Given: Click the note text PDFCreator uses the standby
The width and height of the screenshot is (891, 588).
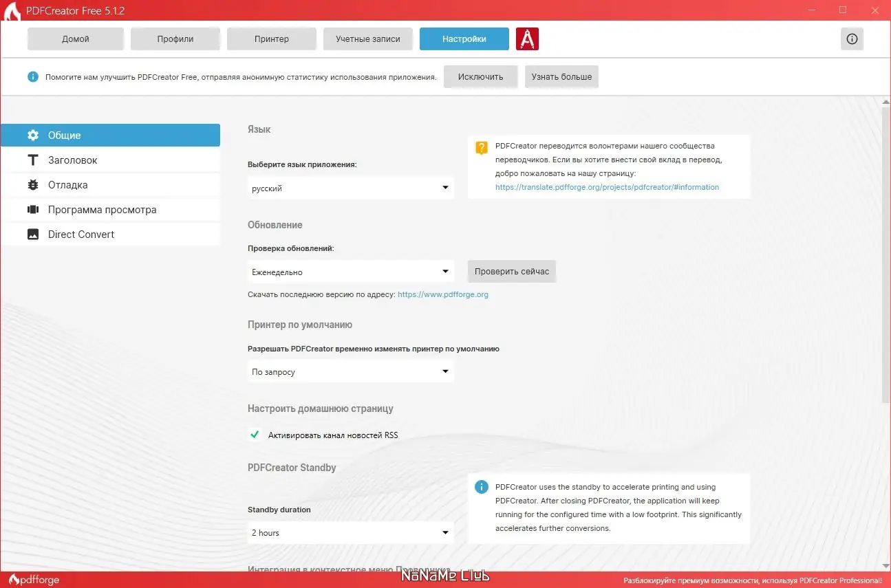Looking at the screenshot, I should (x=619, y=508).
